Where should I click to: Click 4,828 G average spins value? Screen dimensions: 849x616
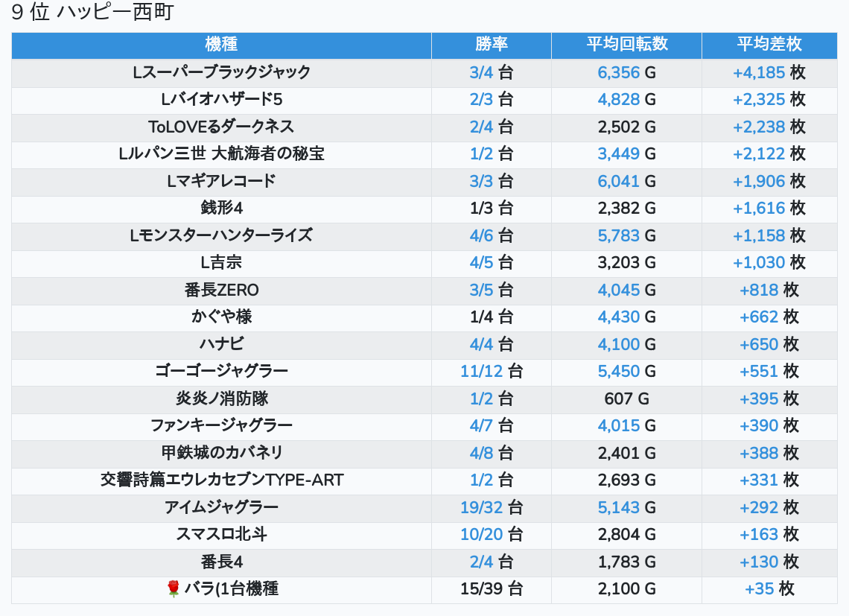point(626,100)
